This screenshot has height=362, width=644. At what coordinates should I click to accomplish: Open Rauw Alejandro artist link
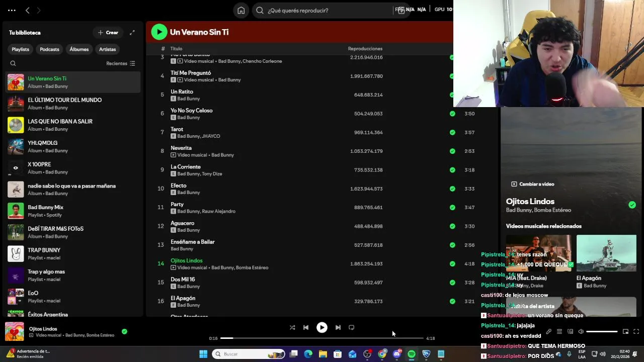pos(218,211)
